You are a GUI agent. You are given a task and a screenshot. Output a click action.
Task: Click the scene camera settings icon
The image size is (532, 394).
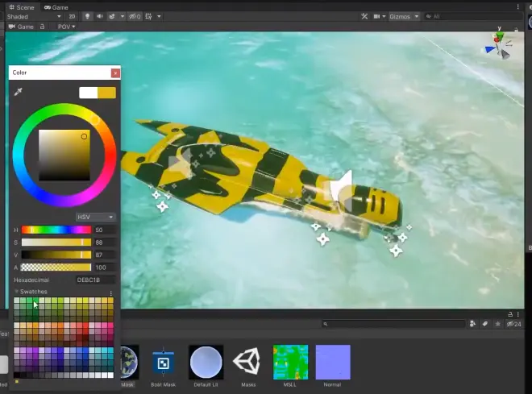coord(376,16)
